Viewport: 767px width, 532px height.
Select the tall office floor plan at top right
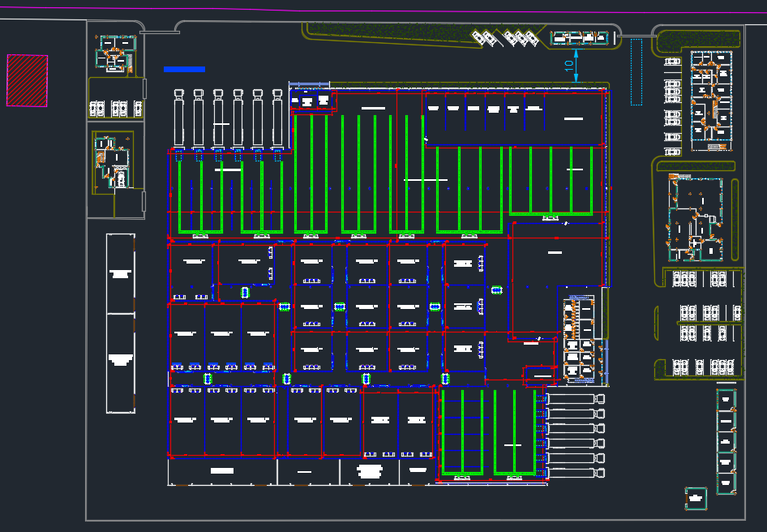pos(711,101)
